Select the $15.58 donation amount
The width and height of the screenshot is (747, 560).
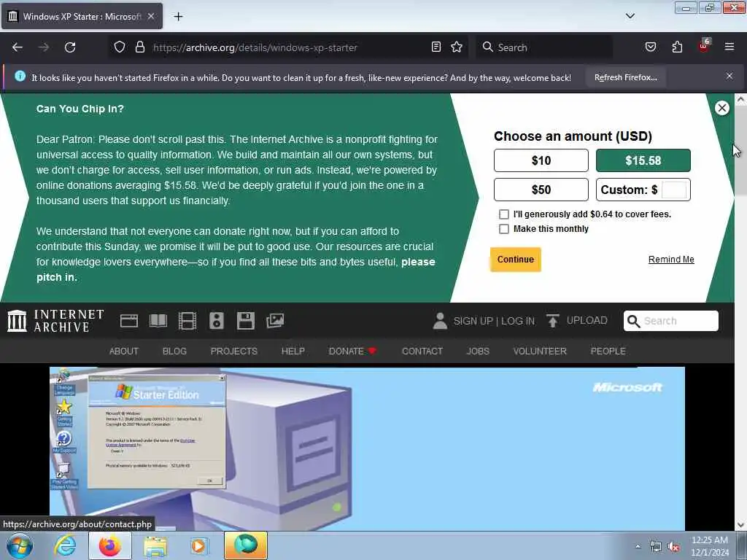[x=643, y=160]
